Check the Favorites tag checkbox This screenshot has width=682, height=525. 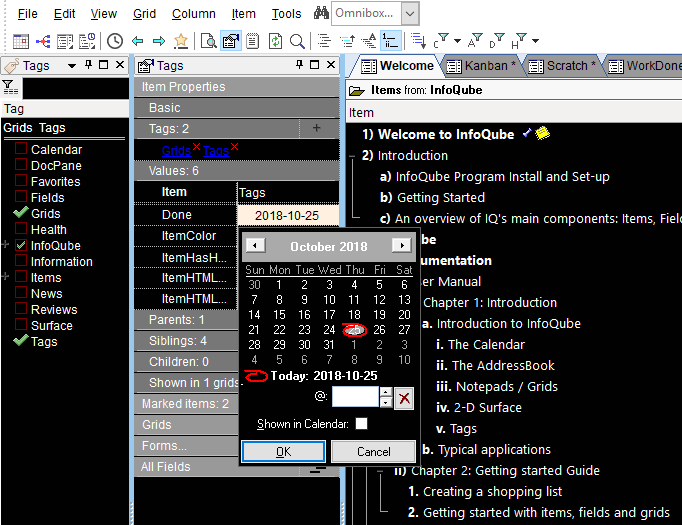click(x=21, y=181)
